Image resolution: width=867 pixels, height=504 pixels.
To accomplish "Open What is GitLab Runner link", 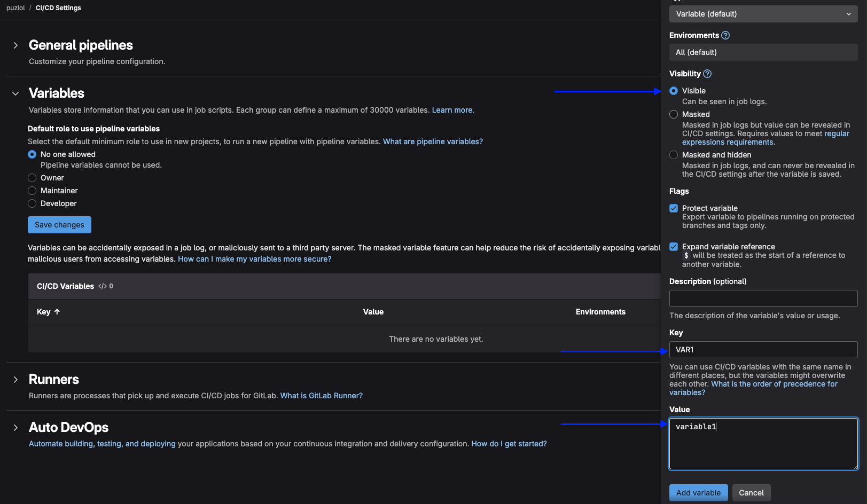I will pyautogui.click(x=321, y=396).
